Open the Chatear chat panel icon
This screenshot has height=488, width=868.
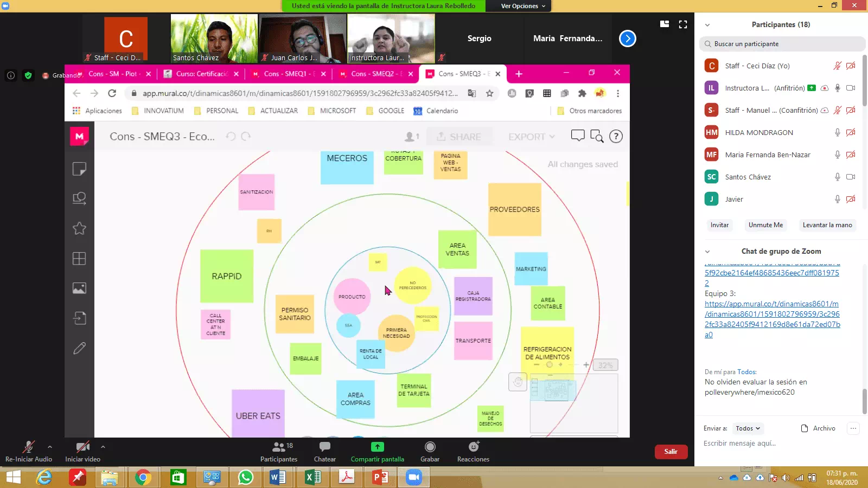[324, 447]
